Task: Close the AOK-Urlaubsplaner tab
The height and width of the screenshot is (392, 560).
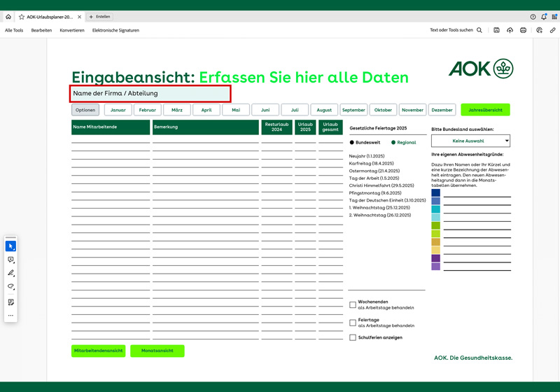Action: pyautogui.click(x=79, y=17)
